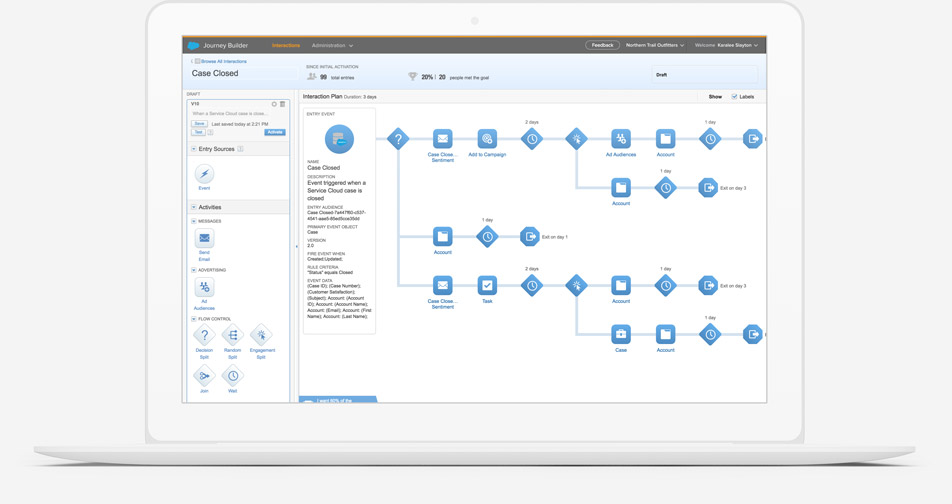This screenshot has width=952, height=504.
Task: Select the Join flow control icon
Action: [x=204, y=376]
